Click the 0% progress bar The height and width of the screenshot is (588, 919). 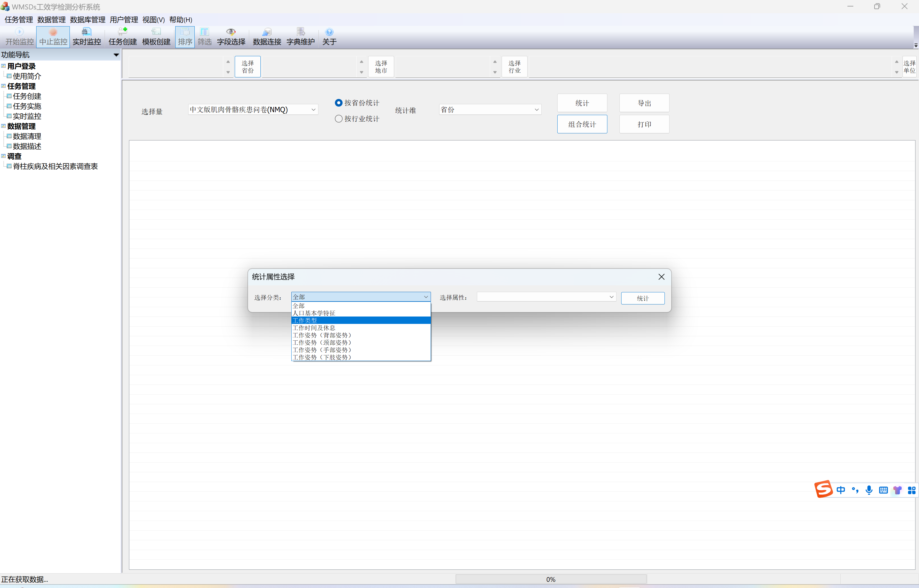(551, 579)
